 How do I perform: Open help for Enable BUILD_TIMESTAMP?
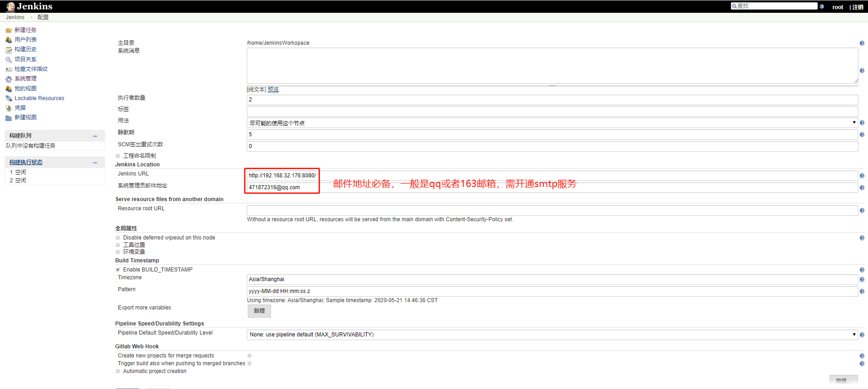(862, 270)
